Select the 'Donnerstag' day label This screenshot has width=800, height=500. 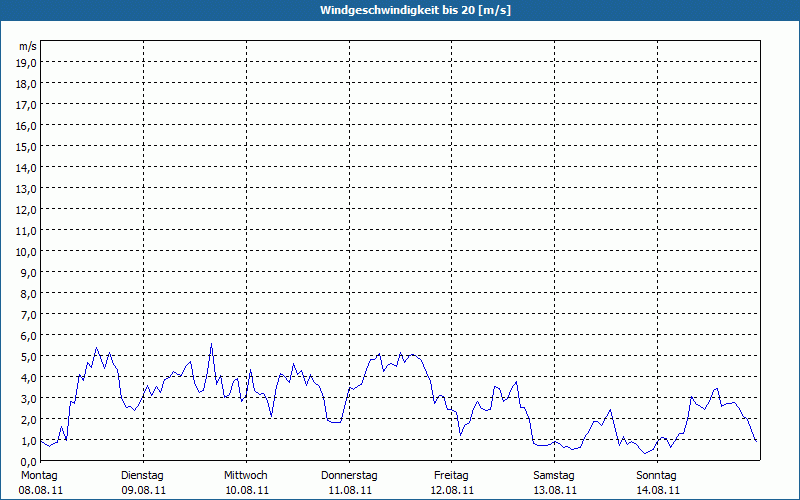pos(349,476)
